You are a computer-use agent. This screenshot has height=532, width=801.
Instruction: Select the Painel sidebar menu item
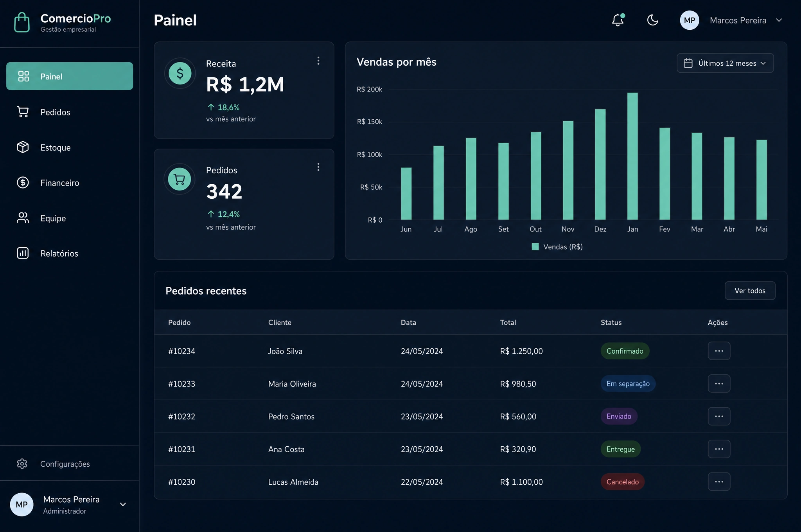coord(70,76)
